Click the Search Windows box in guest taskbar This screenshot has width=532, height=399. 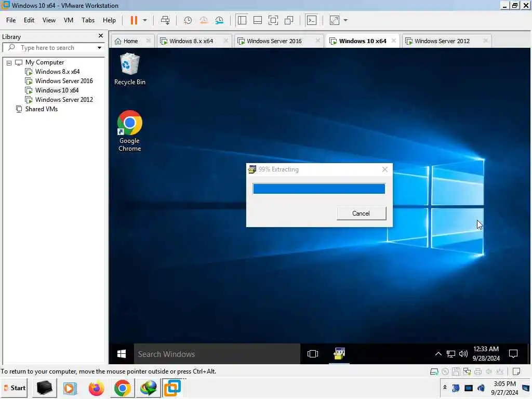pyautogui.click(x=217, y=354)
